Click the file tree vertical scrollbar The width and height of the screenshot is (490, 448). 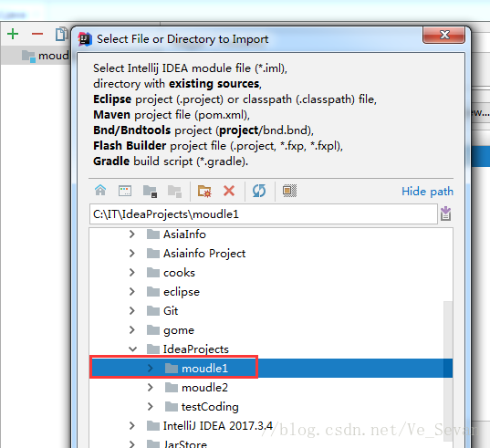448,371
